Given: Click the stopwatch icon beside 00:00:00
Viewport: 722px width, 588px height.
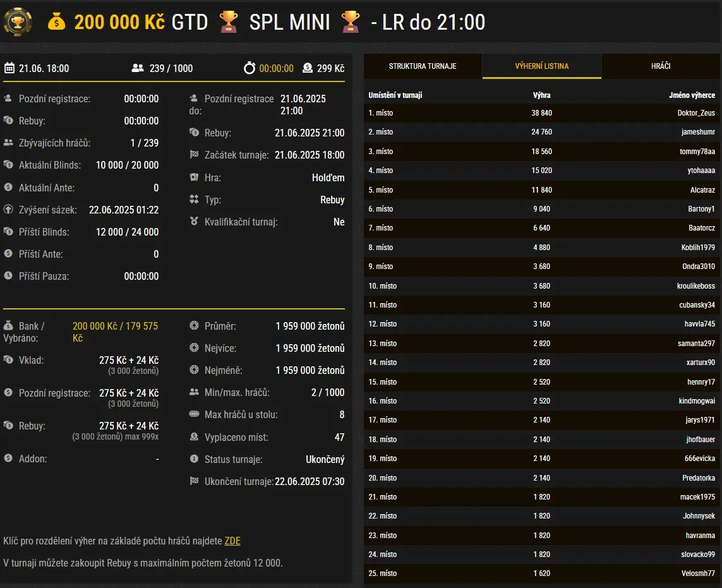Looking at the screenshot, I should (x=250, y=68).
